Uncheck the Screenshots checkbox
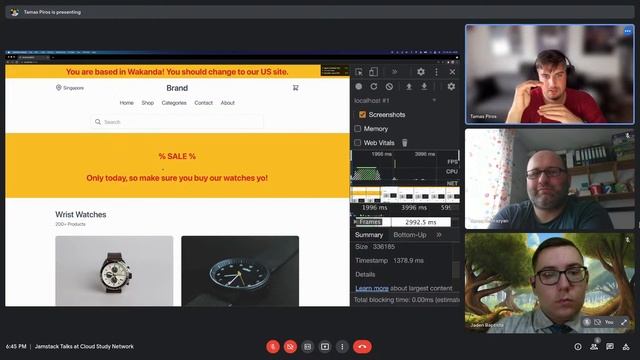640x360 pixels. pyautogui.click(x=362, y=115)
